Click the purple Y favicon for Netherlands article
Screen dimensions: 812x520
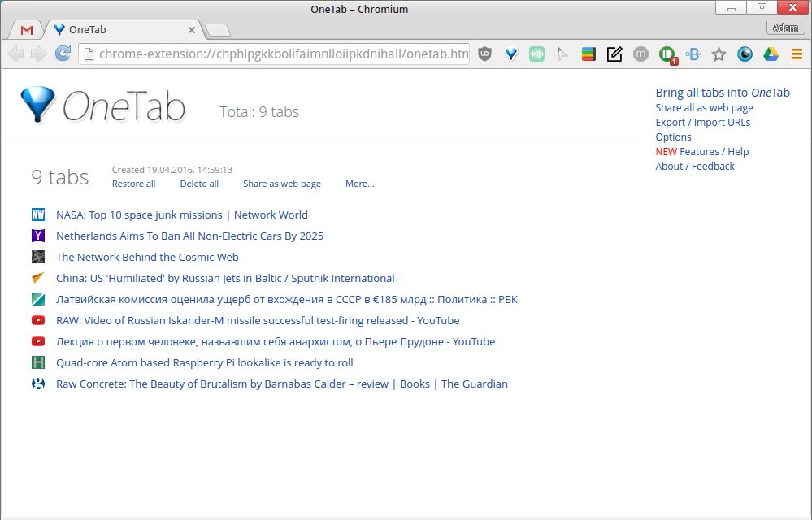pyautogui.click(x=38, y=236)
